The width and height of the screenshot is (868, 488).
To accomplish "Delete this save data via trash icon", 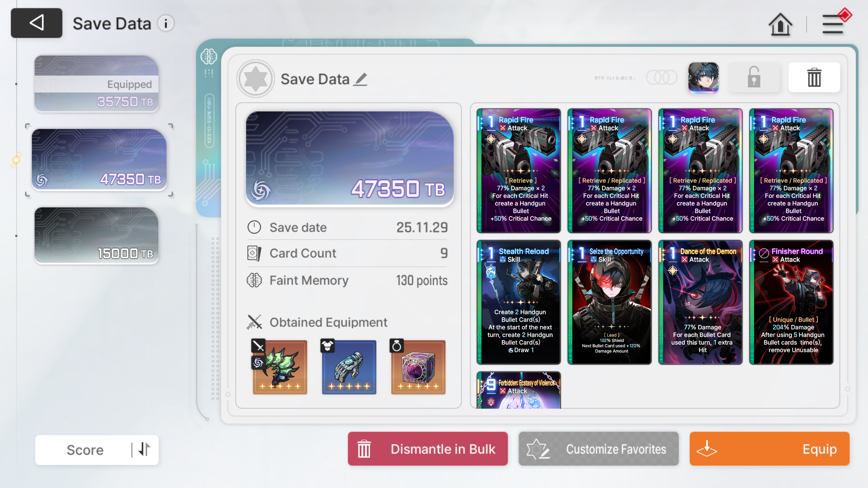I will click(814, 77).
